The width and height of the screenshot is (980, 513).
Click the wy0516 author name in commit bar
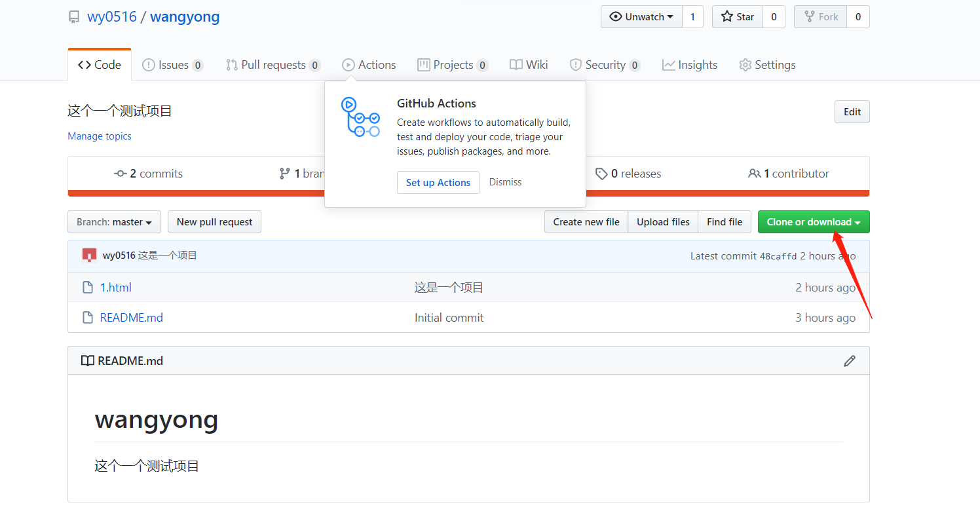(x=119, y=256)
